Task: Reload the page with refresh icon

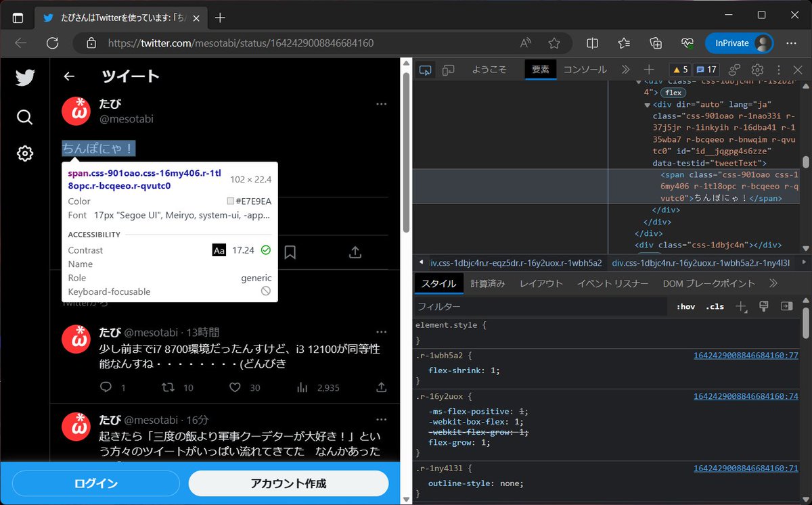Action: 52,43
